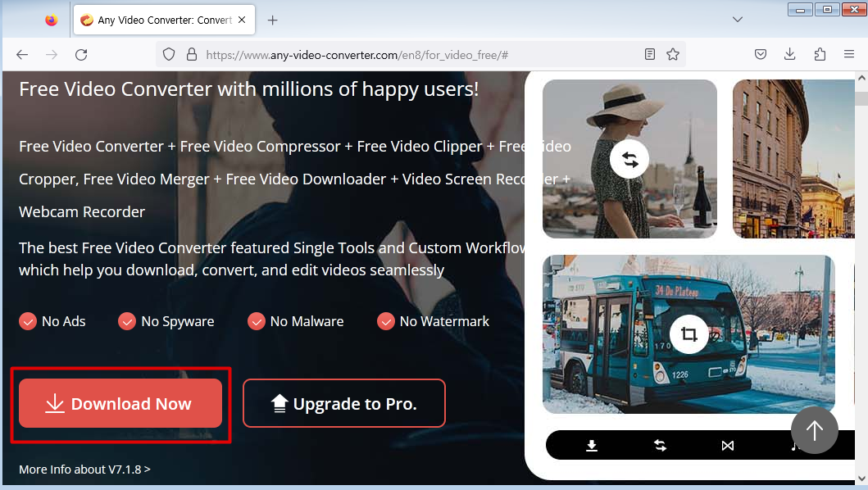Toggle reader view icon

click(650, 54)
